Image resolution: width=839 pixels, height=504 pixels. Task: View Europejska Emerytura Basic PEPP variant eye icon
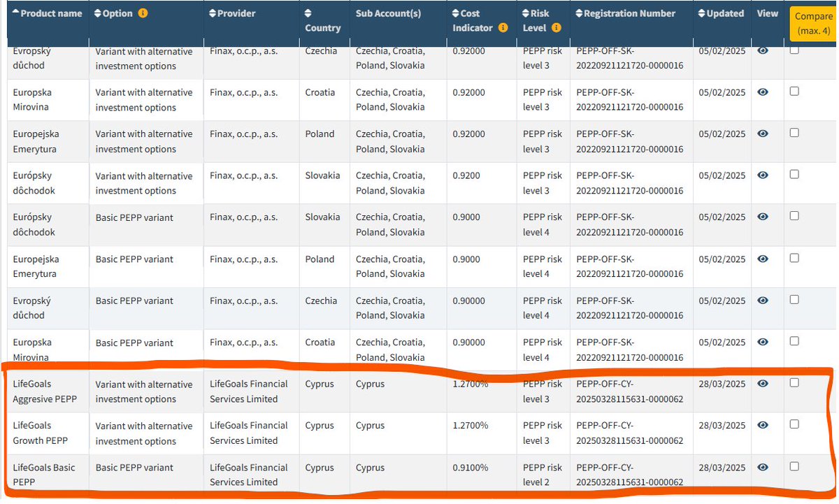pos(763,259)
